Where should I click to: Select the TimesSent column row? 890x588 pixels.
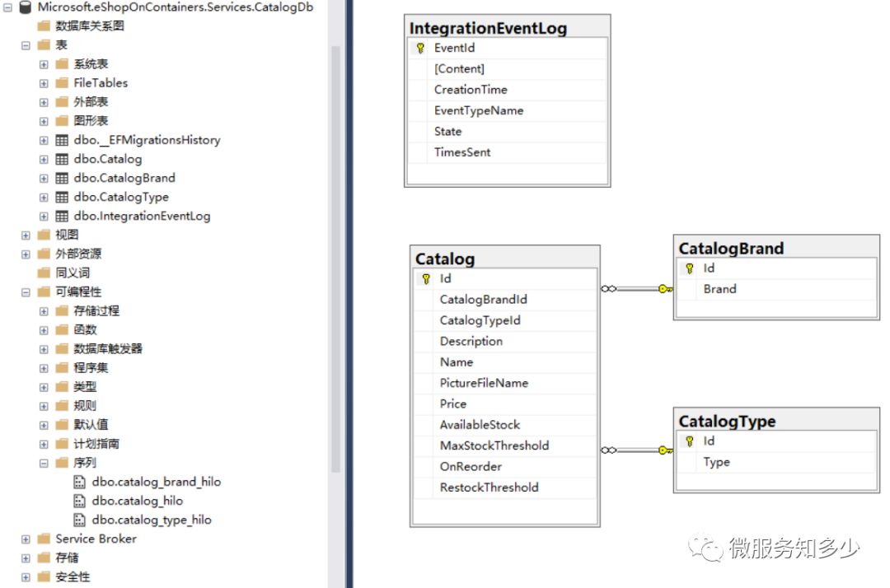point(508,152)
